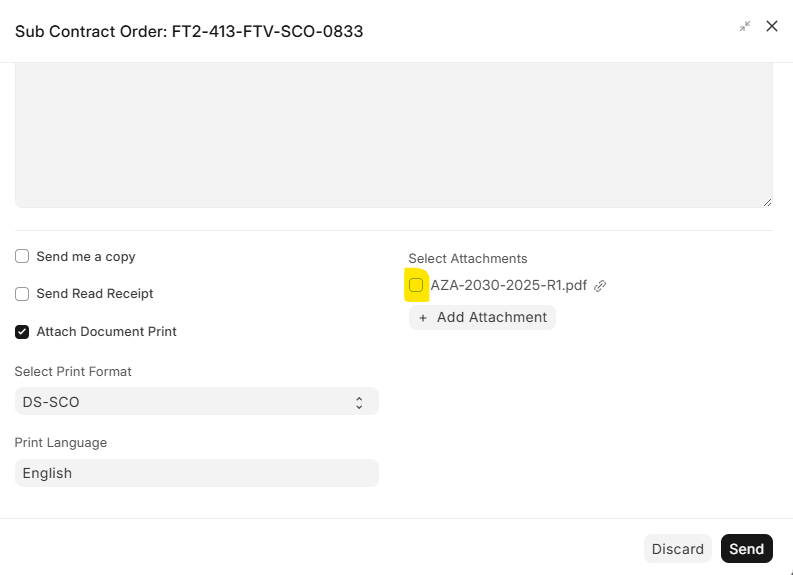Screen dimensions: 793x575
Task: Click the Select Print Format label
Action: pos(73,371)
